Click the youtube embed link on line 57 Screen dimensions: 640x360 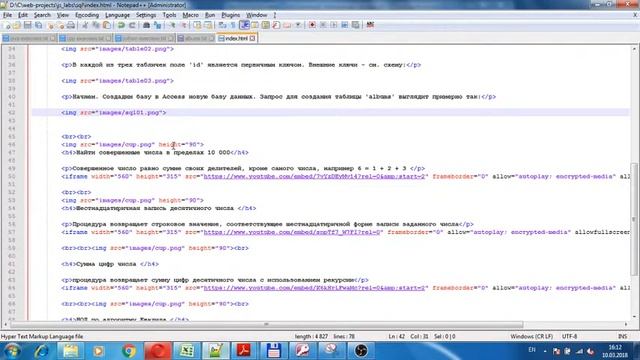pos(292,232)
